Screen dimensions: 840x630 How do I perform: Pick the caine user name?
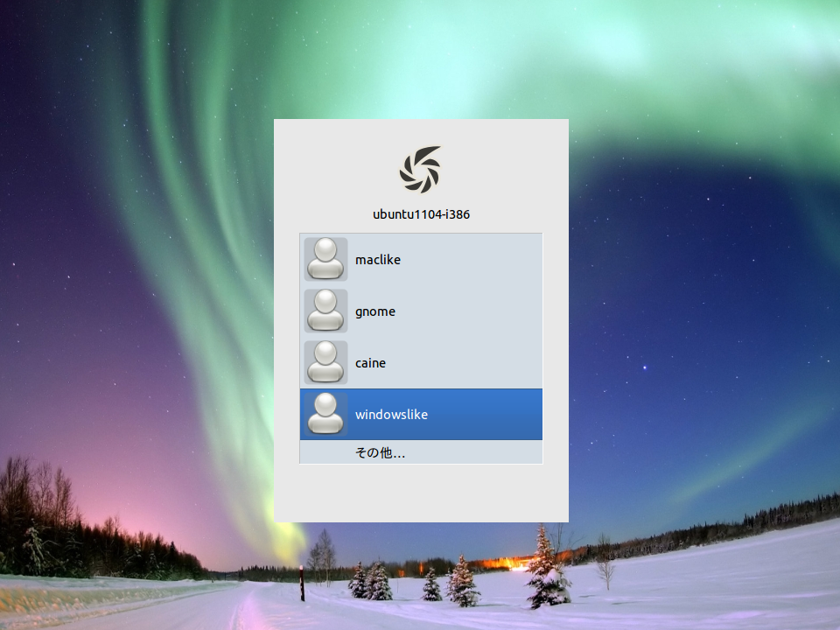(x=370, y=363)
